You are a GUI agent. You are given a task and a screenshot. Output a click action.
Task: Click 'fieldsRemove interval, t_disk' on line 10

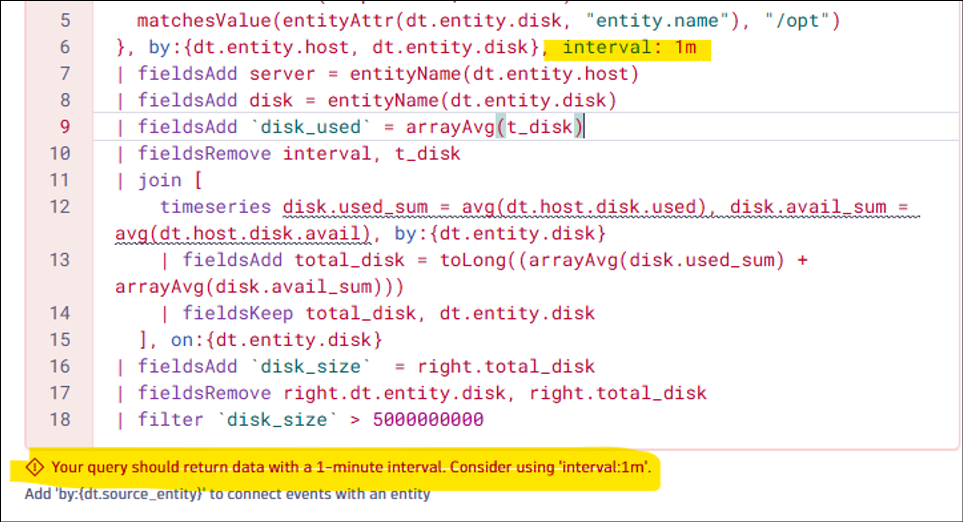tap(299, 154)
